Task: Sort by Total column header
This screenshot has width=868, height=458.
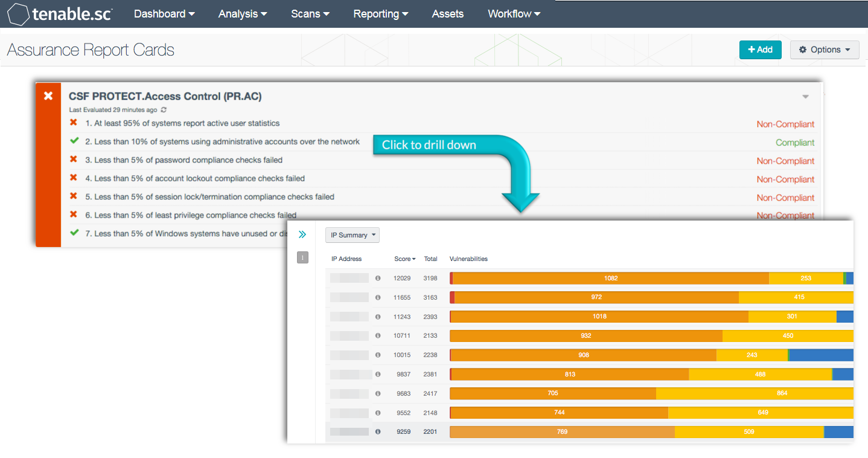Action: (430, 259)
